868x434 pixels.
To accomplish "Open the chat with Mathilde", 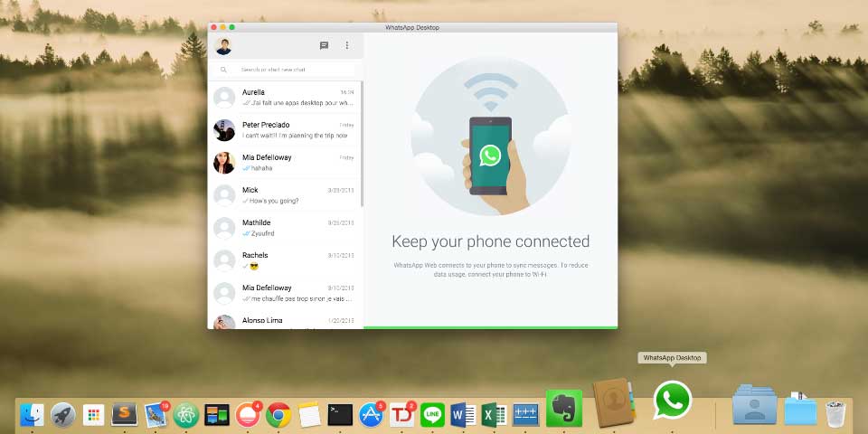I will click(285, 228).
